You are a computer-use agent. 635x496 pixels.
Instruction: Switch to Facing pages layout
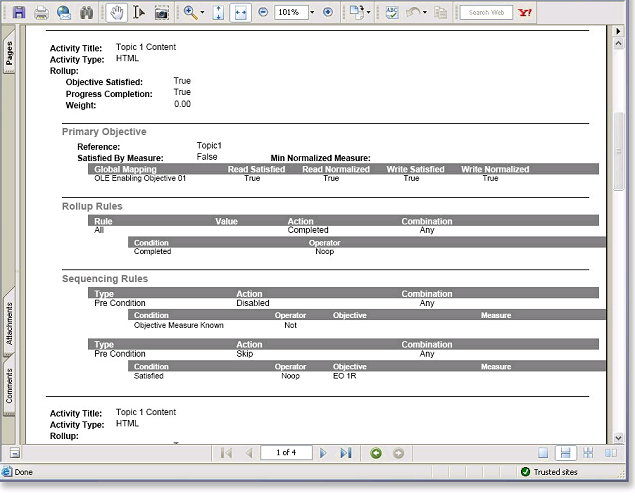(x=611, y=453)
